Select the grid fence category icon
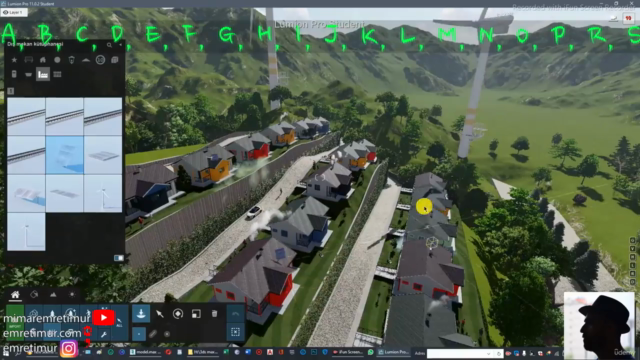 57,74
